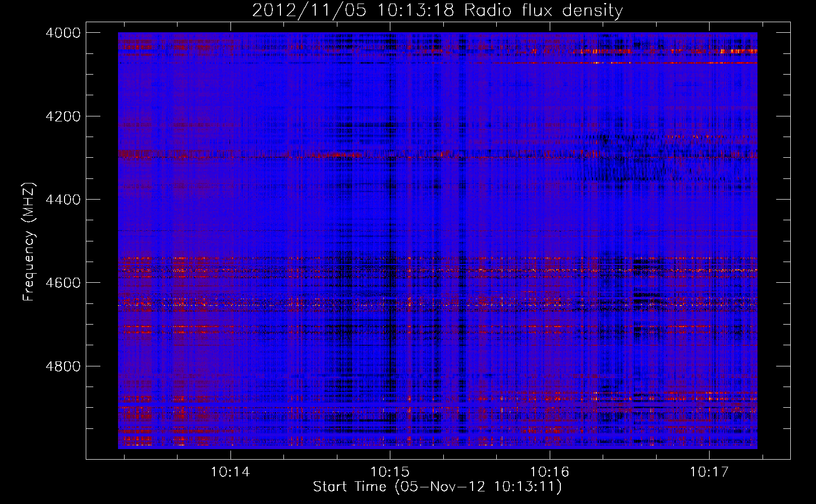Click the 4200 frequency axis label
Viewport: 816px width, 504px height.
tap(63, 116)
